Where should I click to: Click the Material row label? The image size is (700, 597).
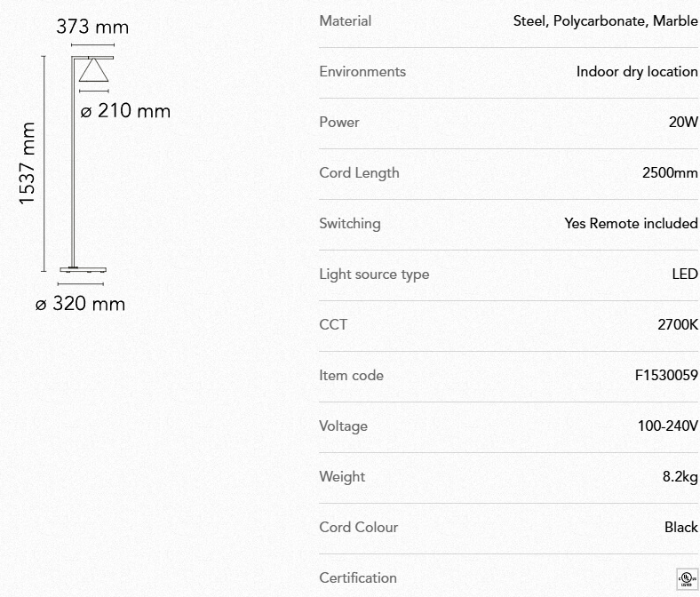pyautogui.click(x=345, y=20)
